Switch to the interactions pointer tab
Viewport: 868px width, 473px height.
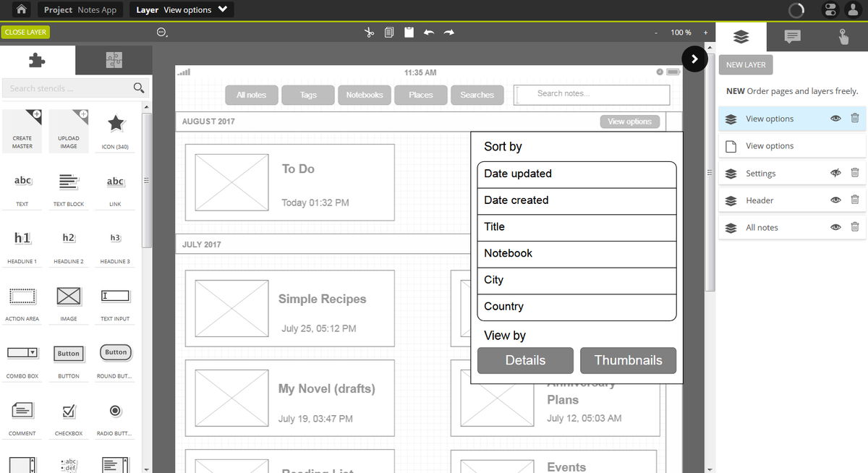point(843,37)
